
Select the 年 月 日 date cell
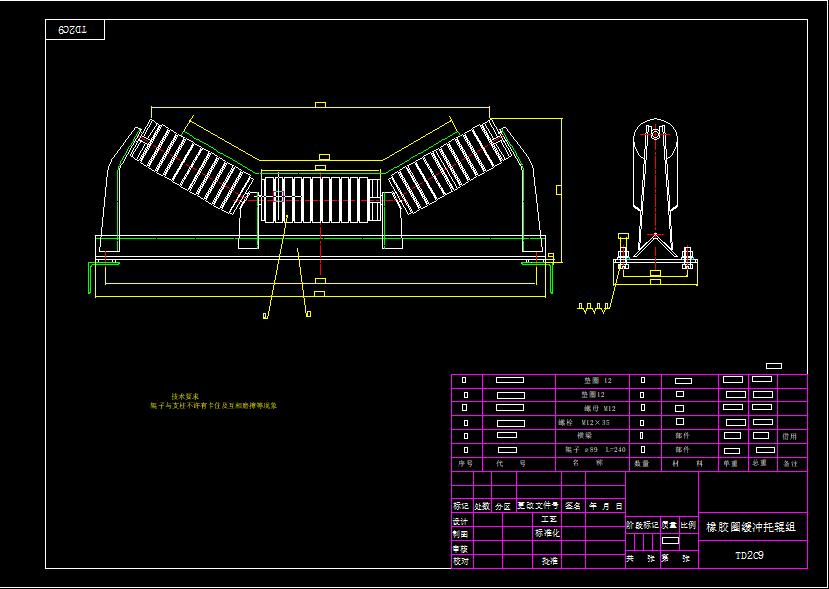pos(605,506)
